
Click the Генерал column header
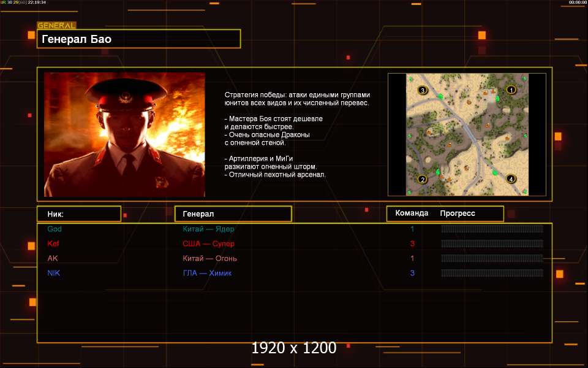233,214
